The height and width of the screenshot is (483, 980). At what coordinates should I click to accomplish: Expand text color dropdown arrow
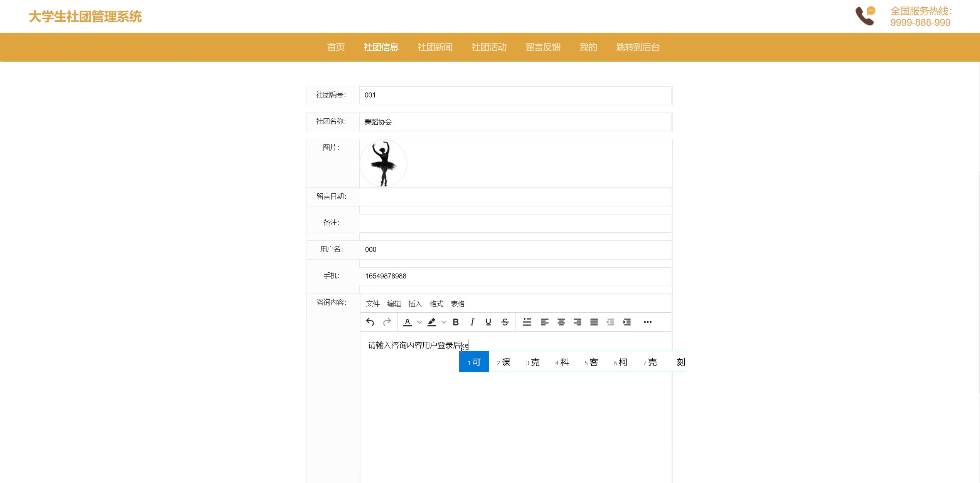tap(419, 322)
